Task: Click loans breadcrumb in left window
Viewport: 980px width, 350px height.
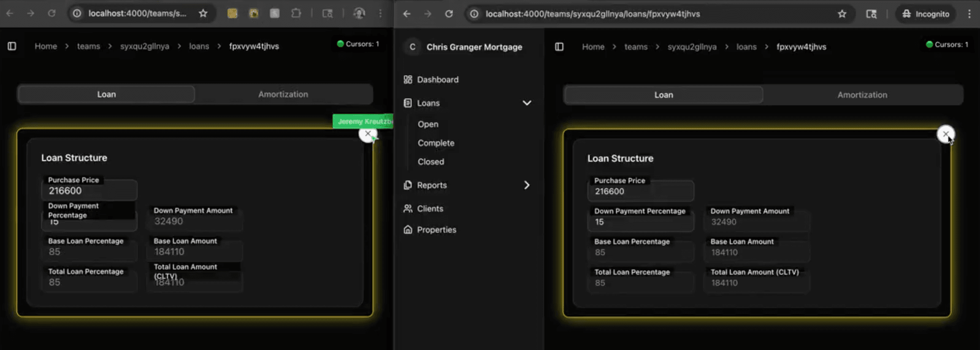Action: click(199, 46)
